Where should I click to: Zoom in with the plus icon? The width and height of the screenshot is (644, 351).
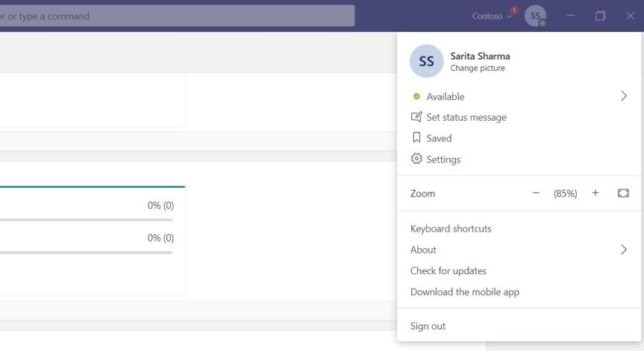[x=595, y=193]
